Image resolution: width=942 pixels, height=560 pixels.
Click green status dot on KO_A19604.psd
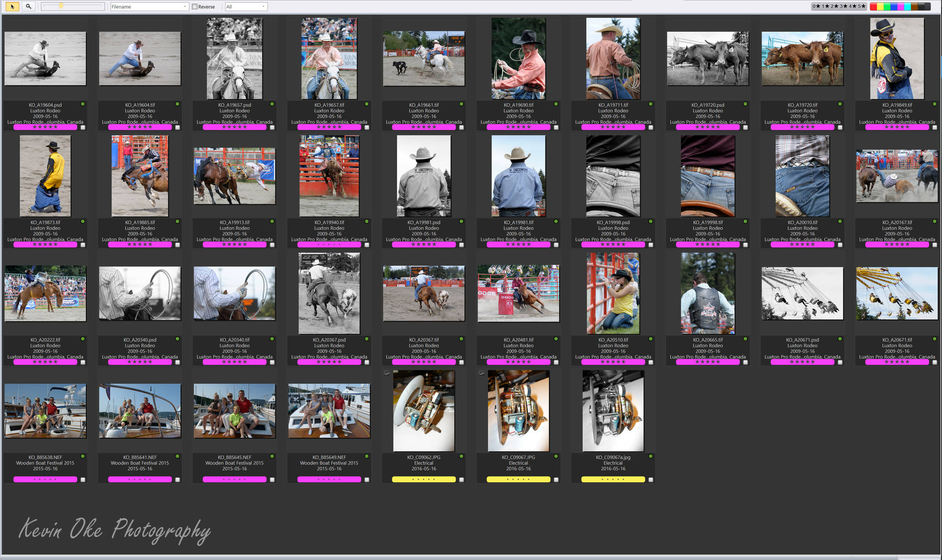[82, 104]
